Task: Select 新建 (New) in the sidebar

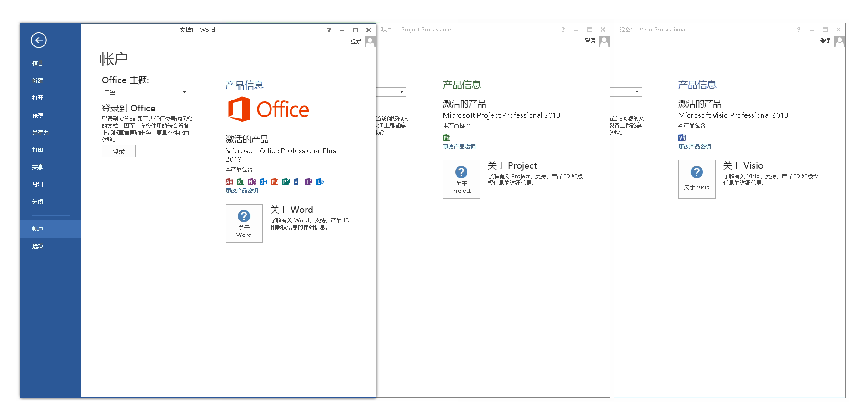Action: tap(50, 80)
